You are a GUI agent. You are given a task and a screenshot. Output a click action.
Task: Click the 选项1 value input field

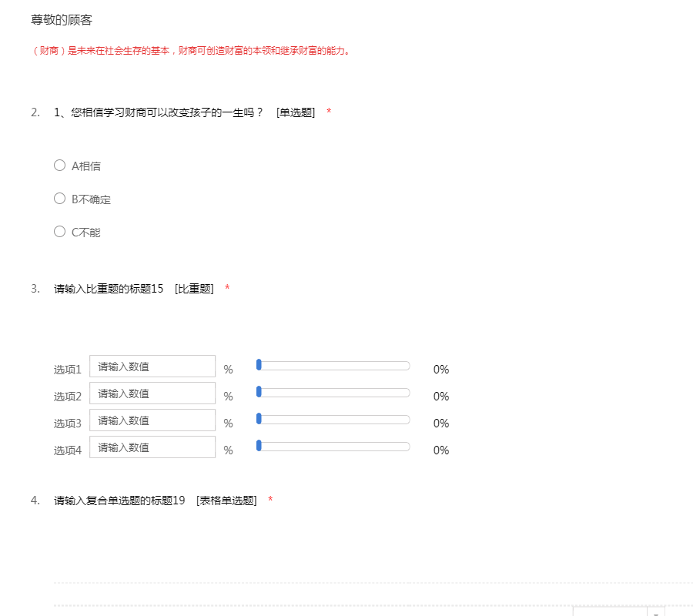click(x=152, y=367)
